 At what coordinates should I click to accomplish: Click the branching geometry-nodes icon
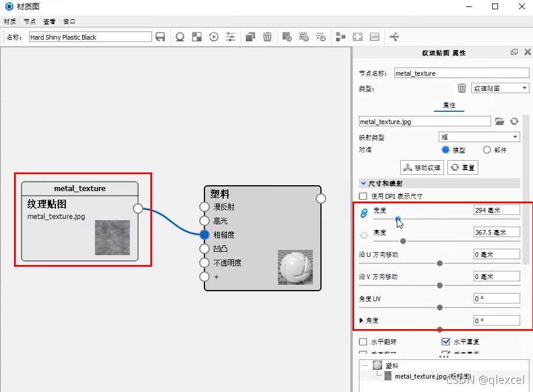[x=394, y=37]
